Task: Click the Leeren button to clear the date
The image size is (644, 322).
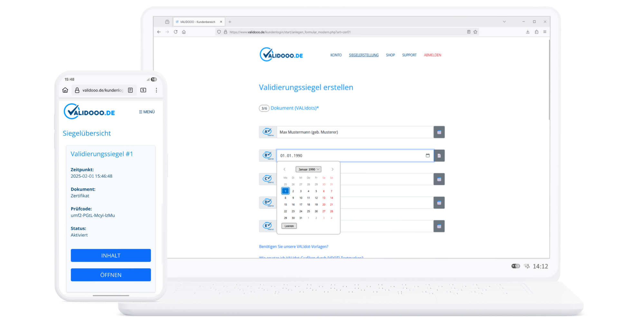Action: coord(289,226)
